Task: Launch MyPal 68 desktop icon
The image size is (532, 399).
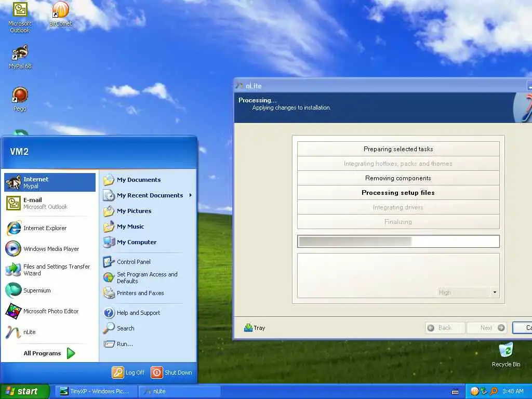Action: tap(20, 57)
